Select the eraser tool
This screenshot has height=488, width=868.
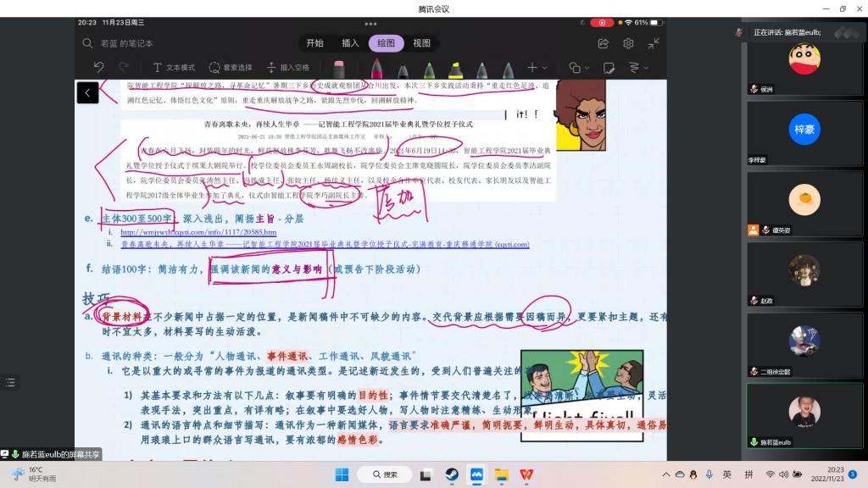pyautogui.click(x=339, y=68)
